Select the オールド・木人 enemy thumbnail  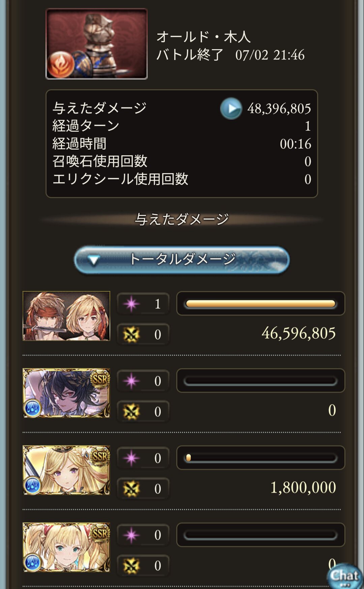pyautogui.click(x=97, y=44)
